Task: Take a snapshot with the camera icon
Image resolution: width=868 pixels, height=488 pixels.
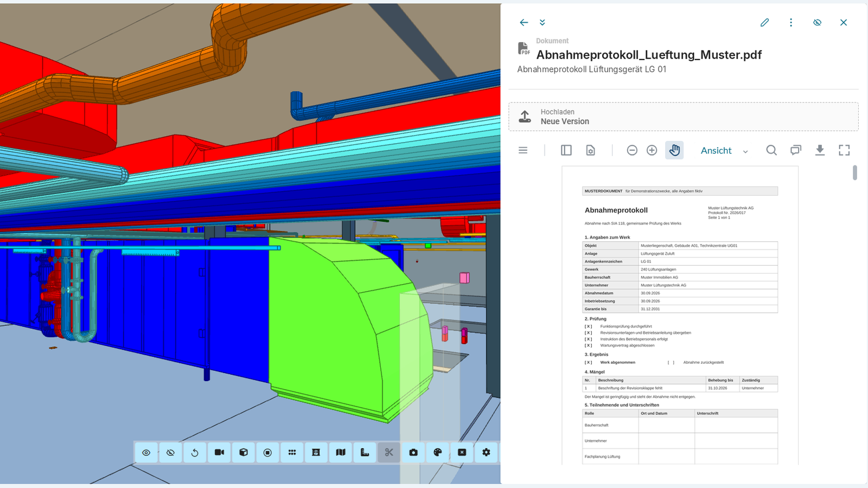Action: 413,452
